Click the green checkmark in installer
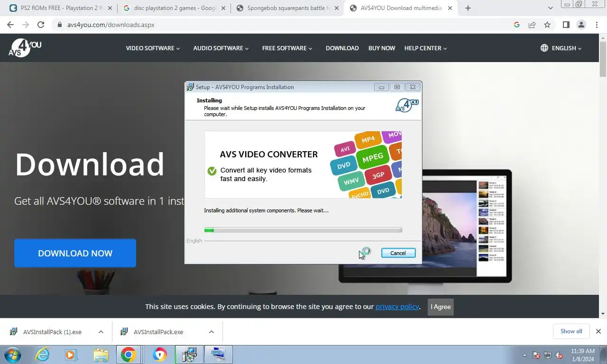Image resolution: width=607 pixels, height=364 pixels. pos(212,171)
